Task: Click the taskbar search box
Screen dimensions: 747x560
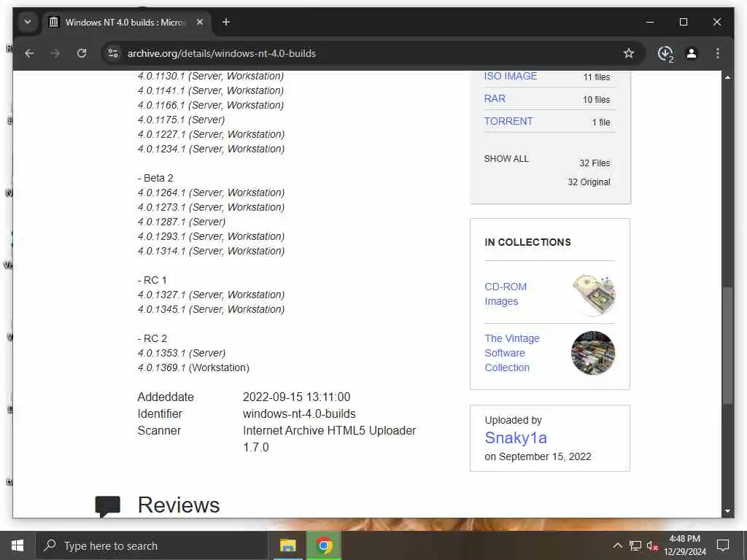Action: click(x=152, y=545)
